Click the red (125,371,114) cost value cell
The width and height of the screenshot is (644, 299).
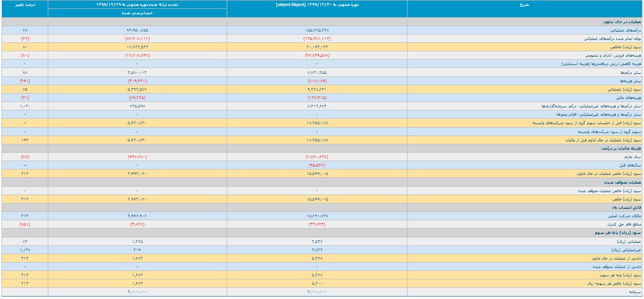coord(317,39)
